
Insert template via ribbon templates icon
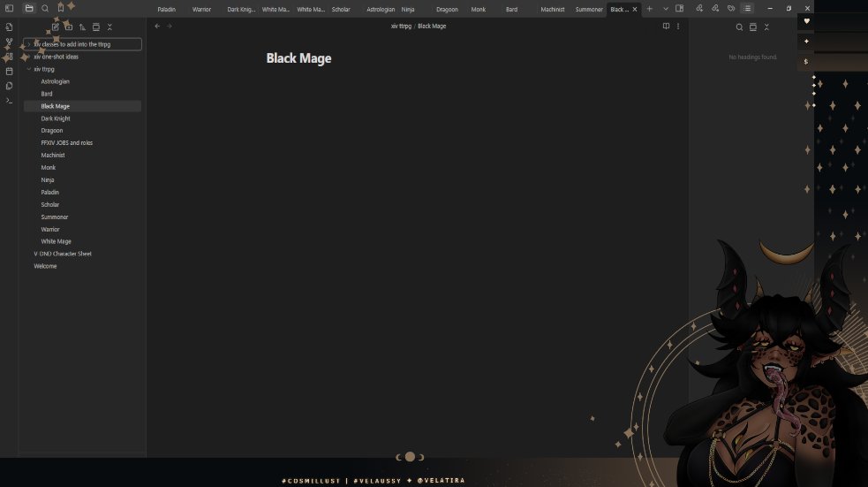coord(9,86)
